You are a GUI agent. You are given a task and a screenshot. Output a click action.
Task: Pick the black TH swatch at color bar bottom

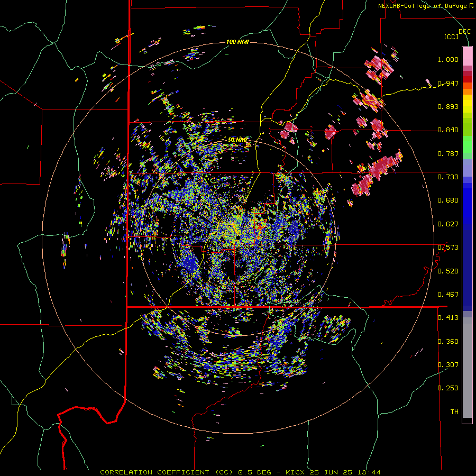[x=467, y=420]
